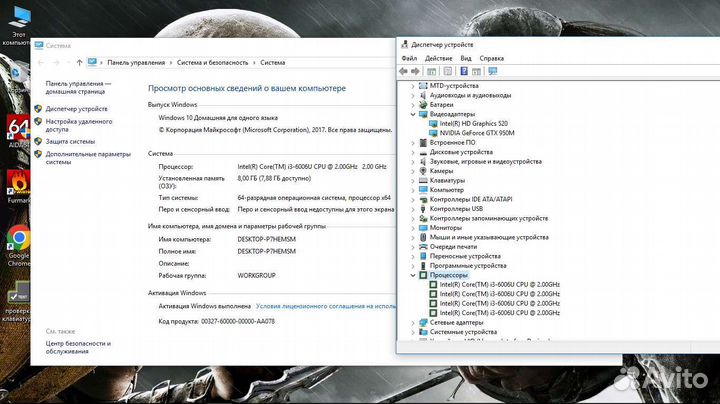
Task: Click the blue Help question-mark toolbar icon
Action: click(x=464, y=71)
